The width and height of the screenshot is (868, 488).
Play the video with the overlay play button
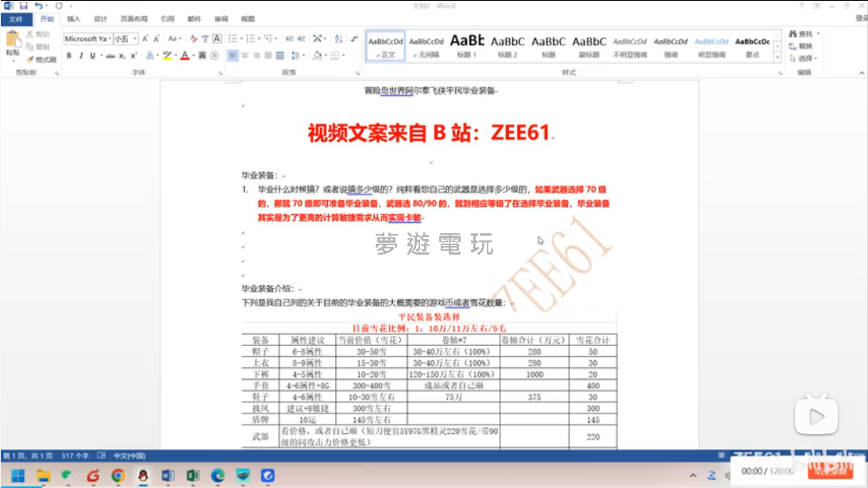[816, 416]
